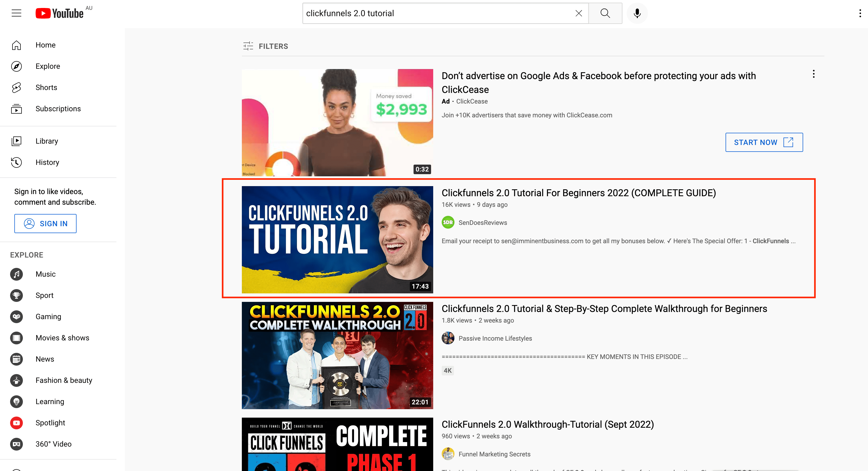Click the "KEY MOMENTS IN THIS EPISODE" description
The image size is (868, 471).
(x=564, y=357)
